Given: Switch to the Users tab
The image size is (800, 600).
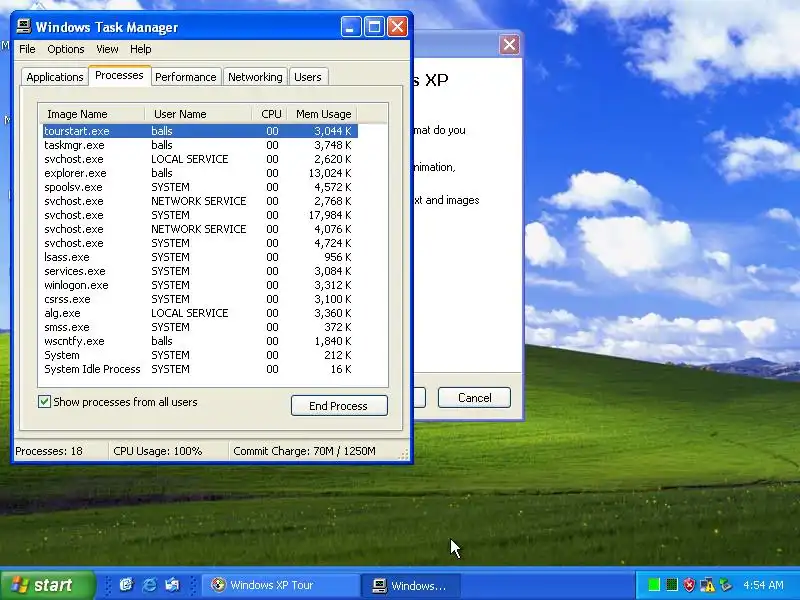Looking at the screenshot, I should point(308,77).
